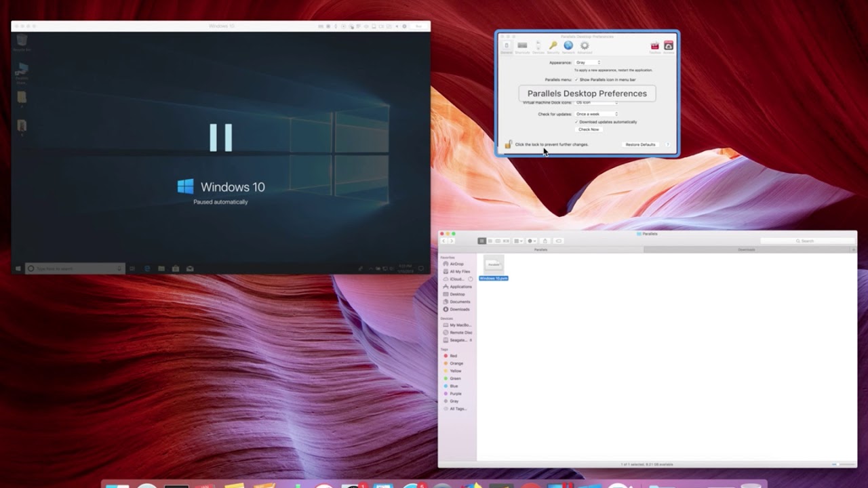Image resolution: width=868 pixels, height=488 pixels.
Task: Click Finder share button
Action: (x=545, y=241)
